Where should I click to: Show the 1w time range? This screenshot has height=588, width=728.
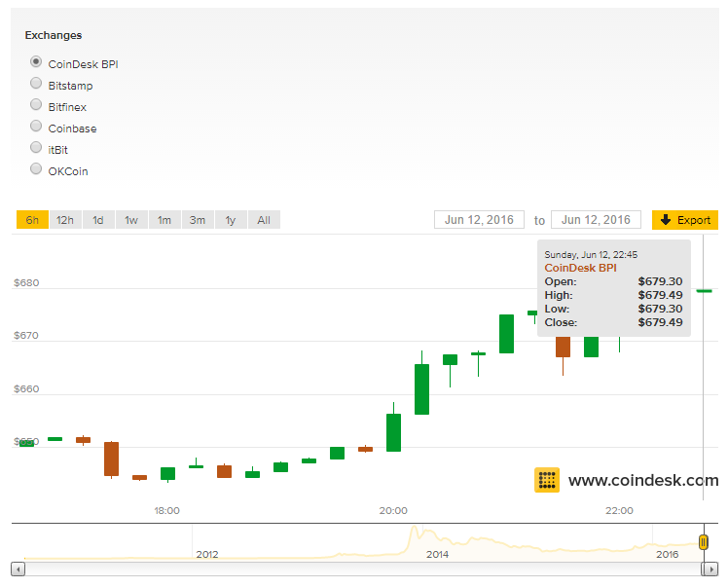[x=131, y=220]
